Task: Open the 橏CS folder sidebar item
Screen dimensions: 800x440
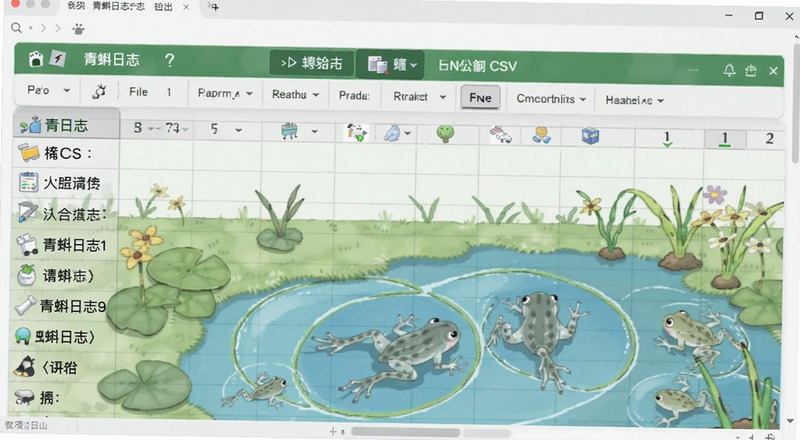Action: [x=66, y=153]
